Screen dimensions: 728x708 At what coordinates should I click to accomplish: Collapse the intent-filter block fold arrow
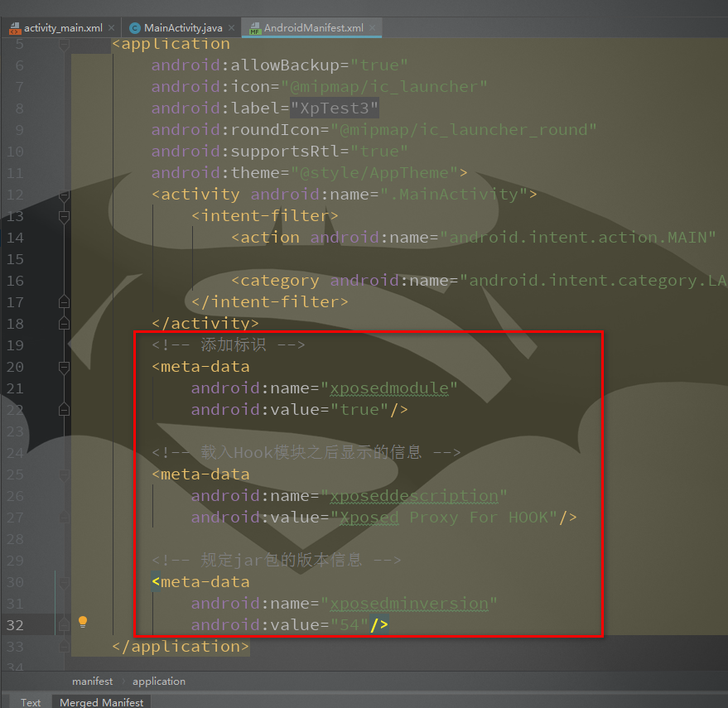click(x=64, y=215)
